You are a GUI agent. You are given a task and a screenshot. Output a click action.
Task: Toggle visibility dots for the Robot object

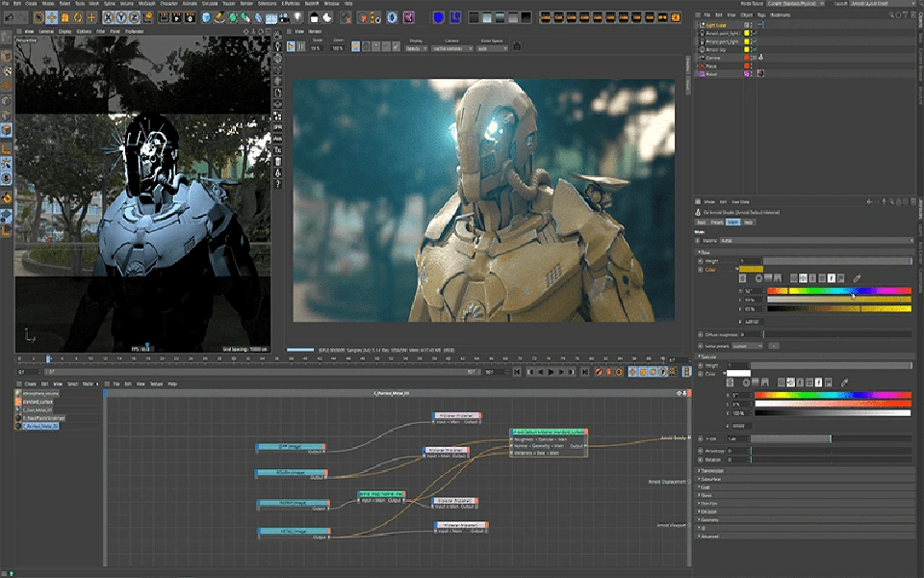click(753, 73)
